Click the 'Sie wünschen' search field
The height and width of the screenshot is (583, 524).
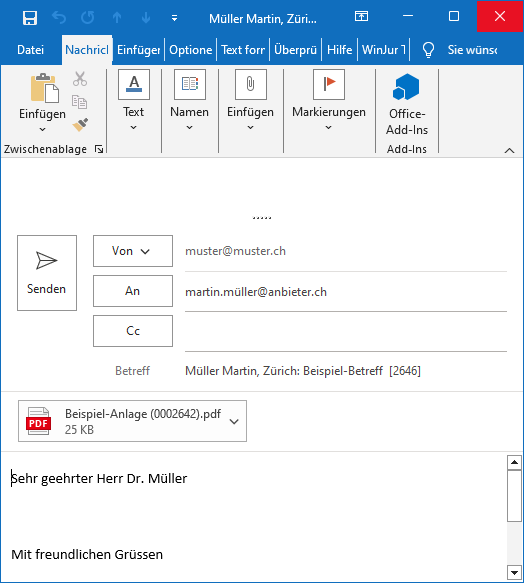[x=472, y=50]
